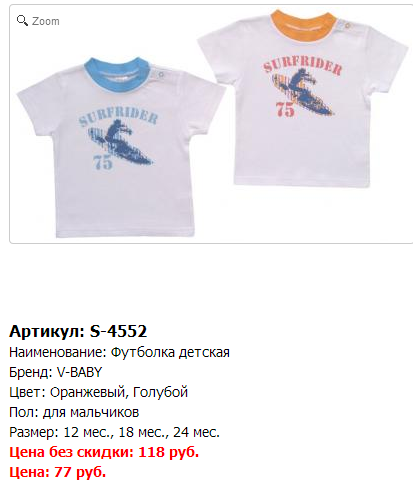Click the surfer graphic on orange shirt
The height and width of the screenshot is (487, 413).
(303, 92)
